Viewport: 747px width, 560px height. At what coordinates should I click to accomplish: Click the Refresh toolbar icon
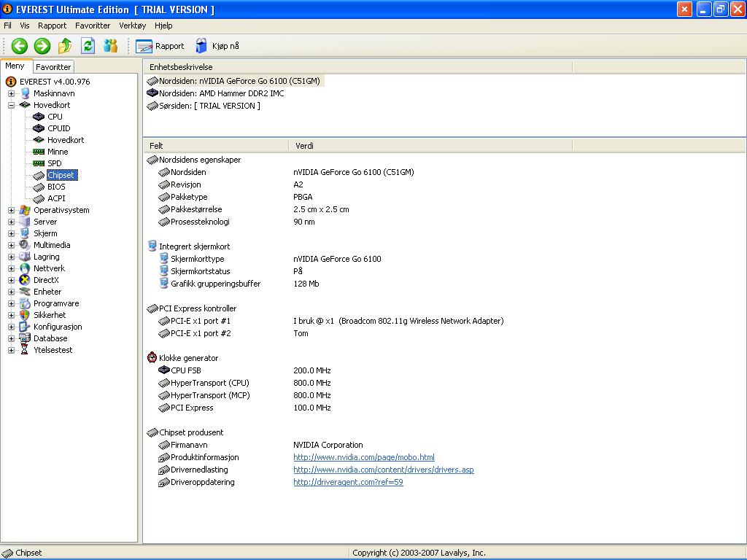88,46
